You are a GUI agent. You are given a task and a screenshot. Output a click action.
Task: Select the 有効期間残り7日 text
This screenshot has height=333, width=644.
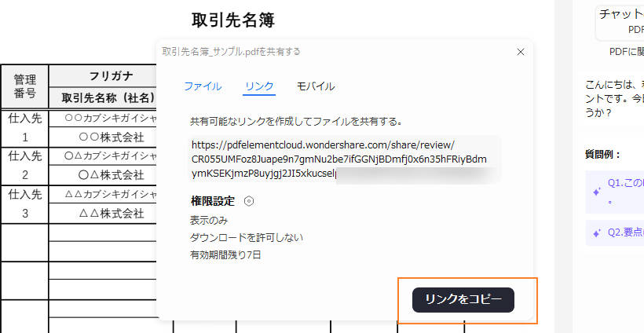[225, 255]
